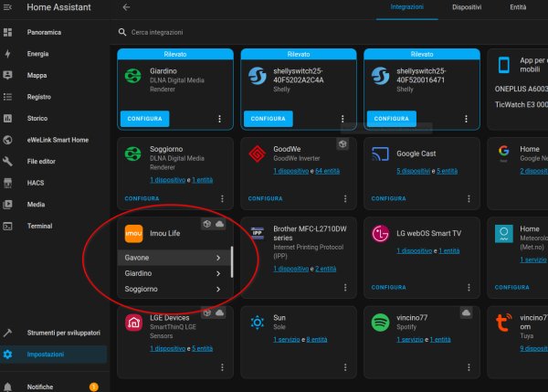
Task: Click the Brother IPP printer icon
Action: tap(258, 233)
